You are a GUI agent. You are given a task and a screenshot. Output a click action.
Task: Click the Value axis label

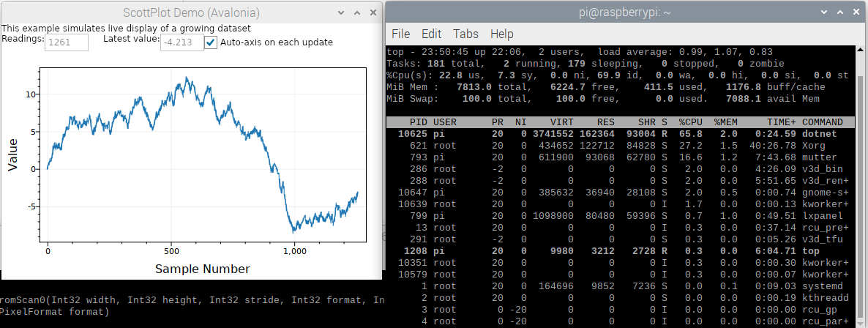[x=12, y=154]
